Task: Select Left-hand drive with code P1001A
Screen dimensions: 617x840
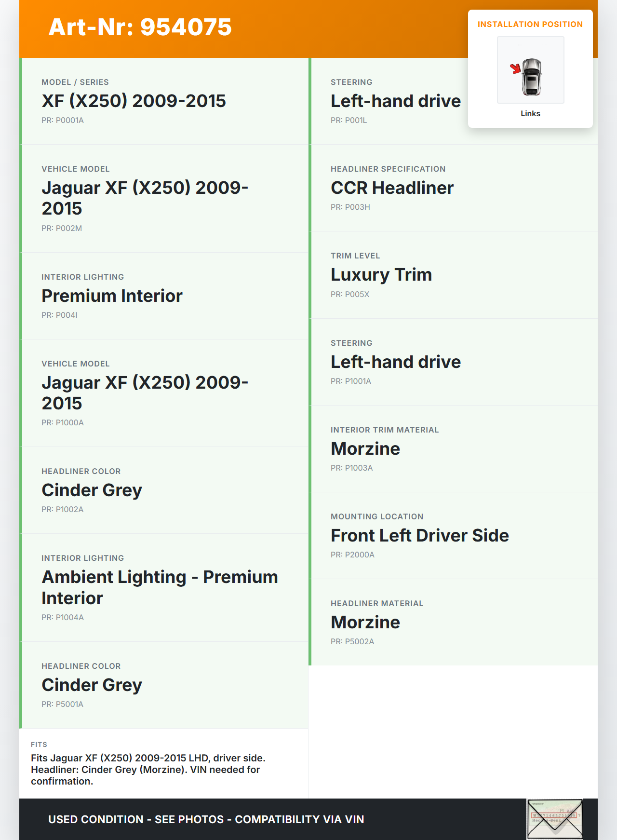Action: (395, 362)
